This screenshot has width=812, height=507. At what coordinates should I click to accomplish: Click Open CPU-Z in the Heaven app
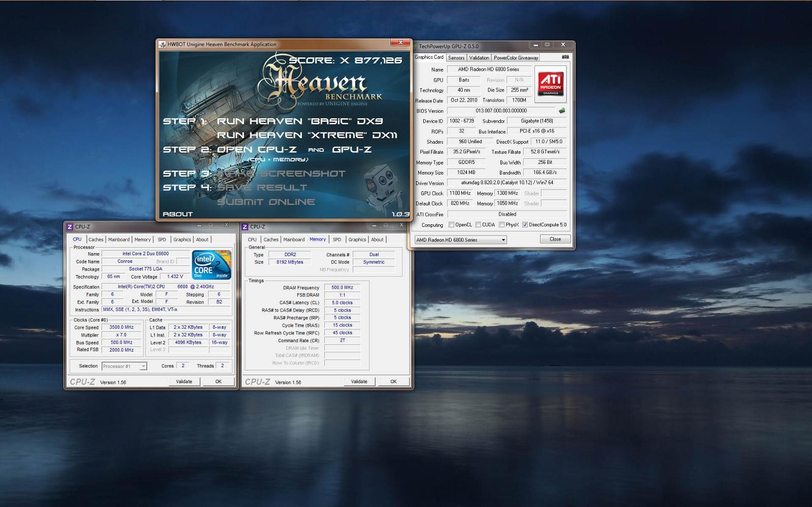(x=257, y=150)
